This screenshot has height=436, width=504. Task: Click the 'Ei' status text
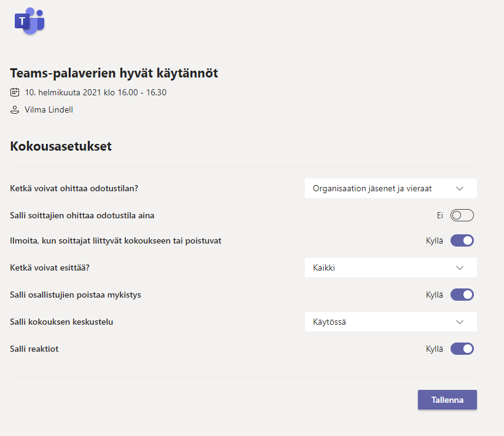click(439, 215)
